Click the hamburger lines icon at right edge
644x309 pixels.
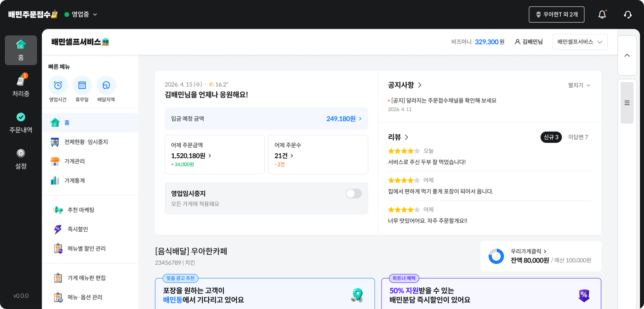coord(627,103)
